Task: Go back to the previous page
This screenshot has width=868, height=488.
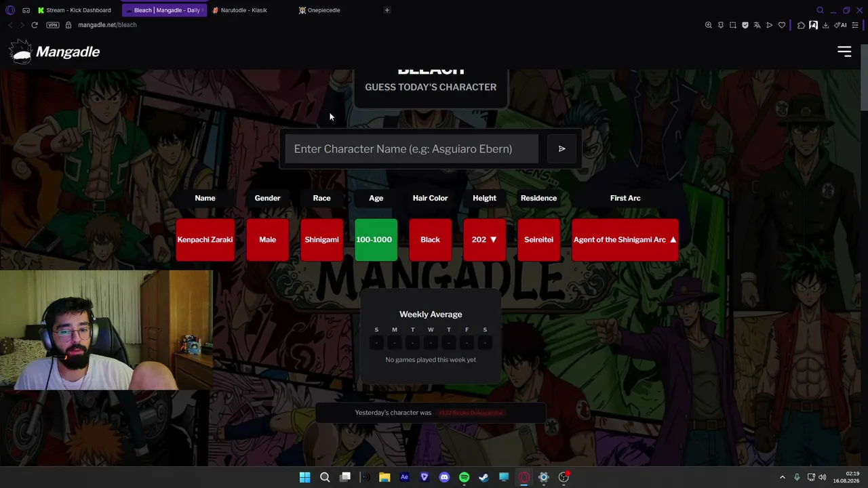Action: coord(10,25)
